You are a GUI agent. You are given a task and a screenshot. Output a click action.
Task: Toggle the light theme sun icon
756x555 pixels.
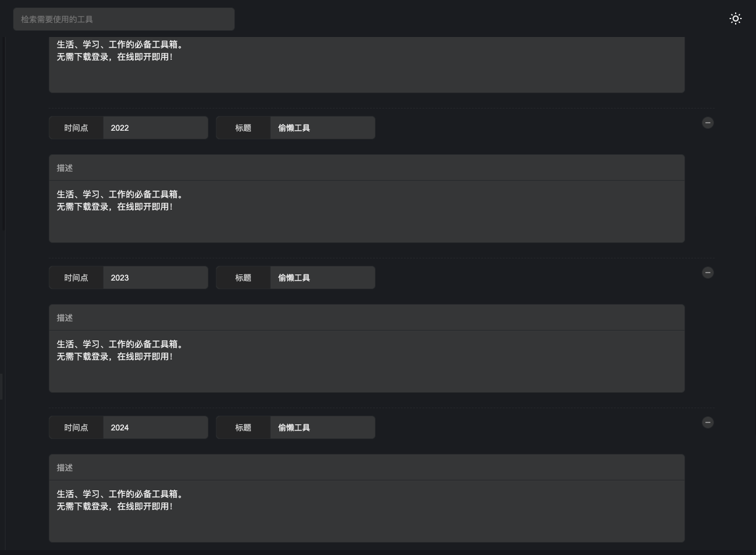tap(736, 18)
